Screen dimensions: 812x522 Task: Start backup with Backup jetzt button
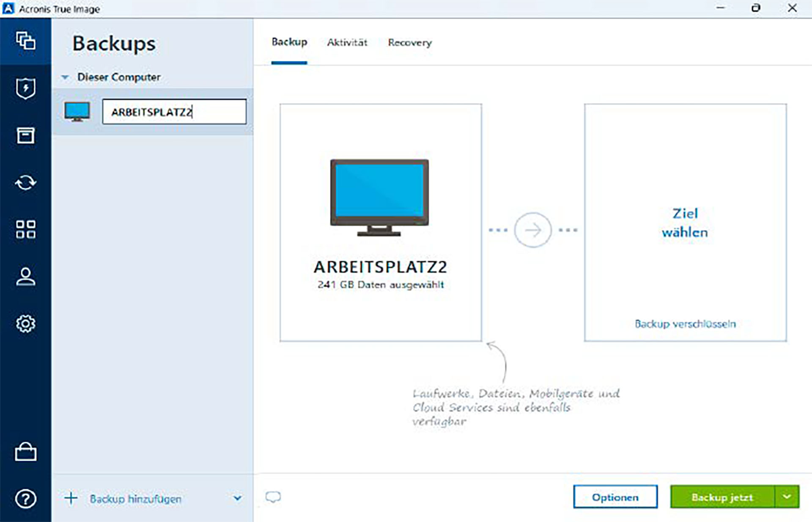coord(721,497)
